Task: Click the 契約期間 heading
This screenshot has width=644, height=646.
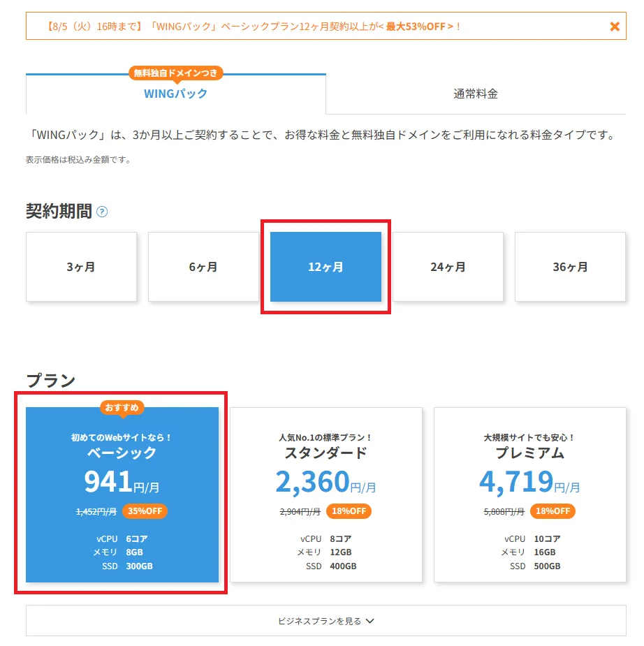Action: [x=59, y=211]
